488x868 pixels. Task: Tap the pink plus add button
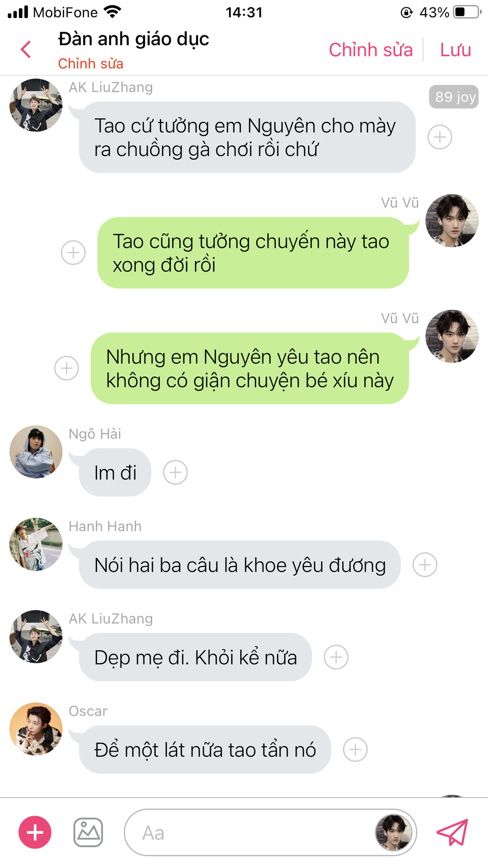tap(35, 832)
